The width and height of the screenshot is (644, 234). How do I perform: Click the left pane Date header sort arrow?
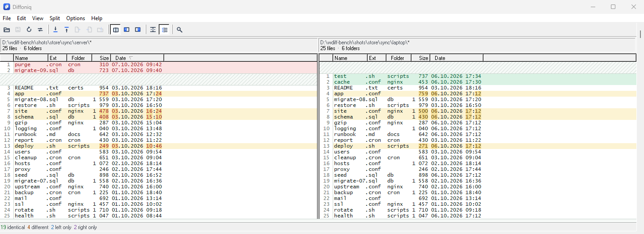click(x=131, y=58)
